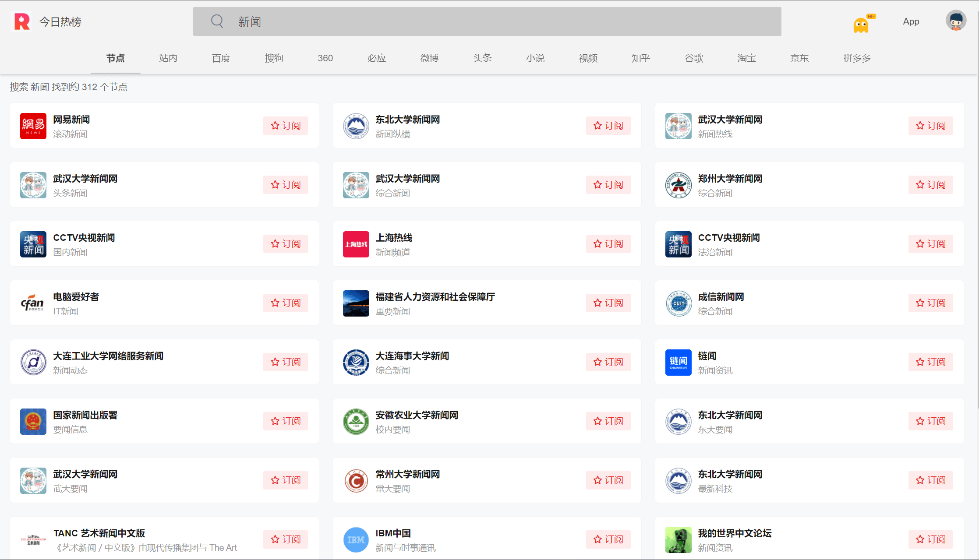Open the user avatar profile picture
The width and height of the screenshot is (979, 560).
[x=956, y=21]
